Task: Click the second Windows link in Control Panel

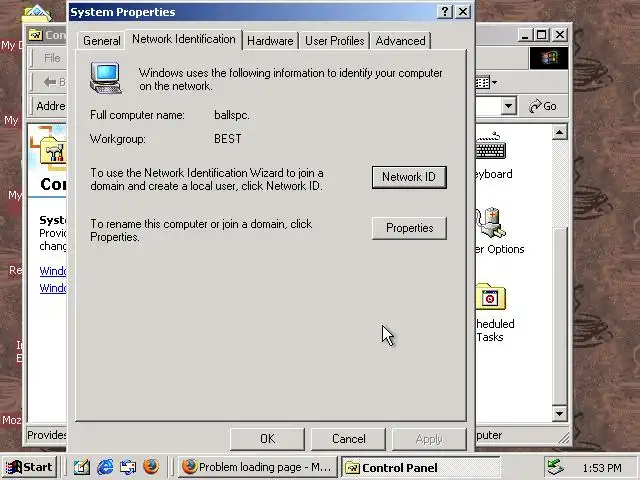Action: (53, 288)
